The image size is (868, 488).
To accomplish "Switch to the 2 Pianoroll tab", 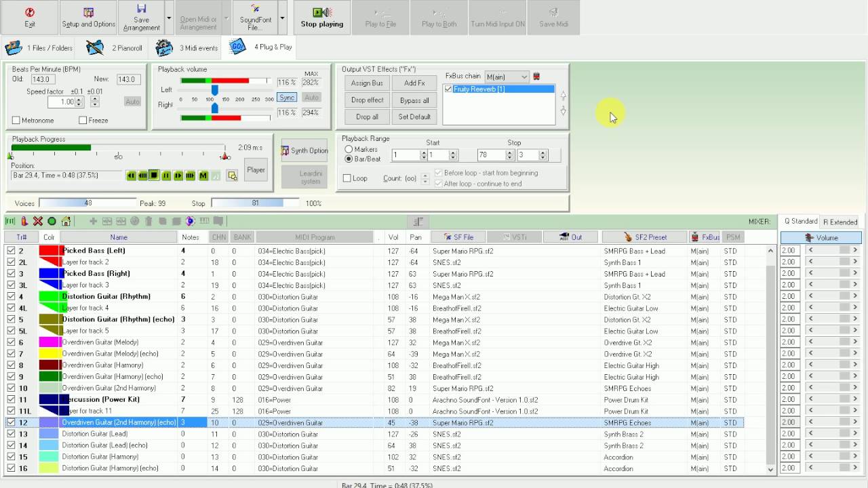I will click(x=115, y=48).
